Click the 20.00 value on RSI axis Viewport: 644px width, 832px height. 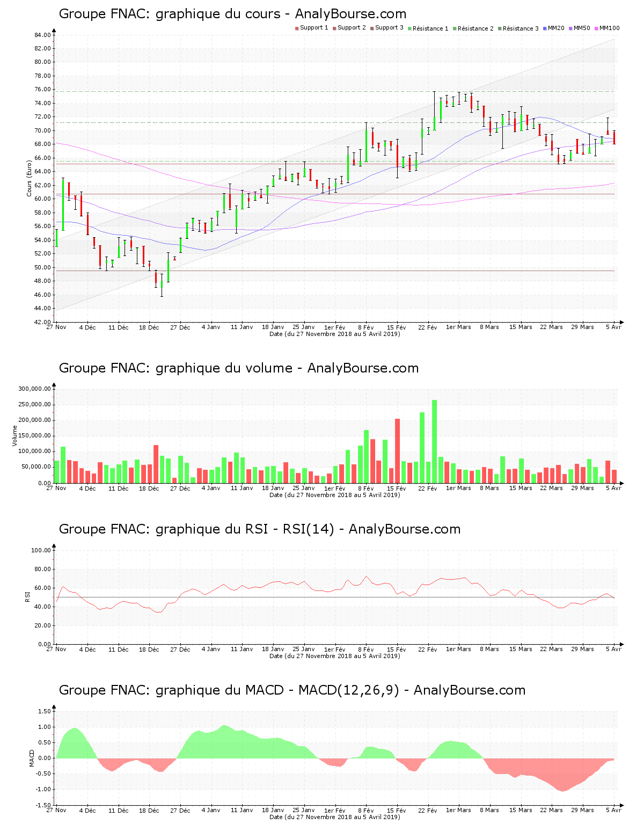tap(42, 625)
